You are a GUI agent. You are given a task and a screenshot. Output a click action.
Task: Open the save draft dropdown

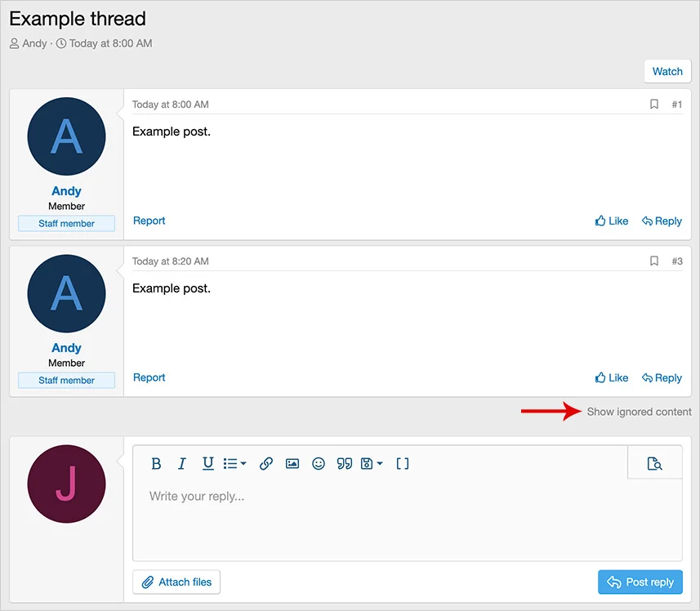[x=372, y=463]
